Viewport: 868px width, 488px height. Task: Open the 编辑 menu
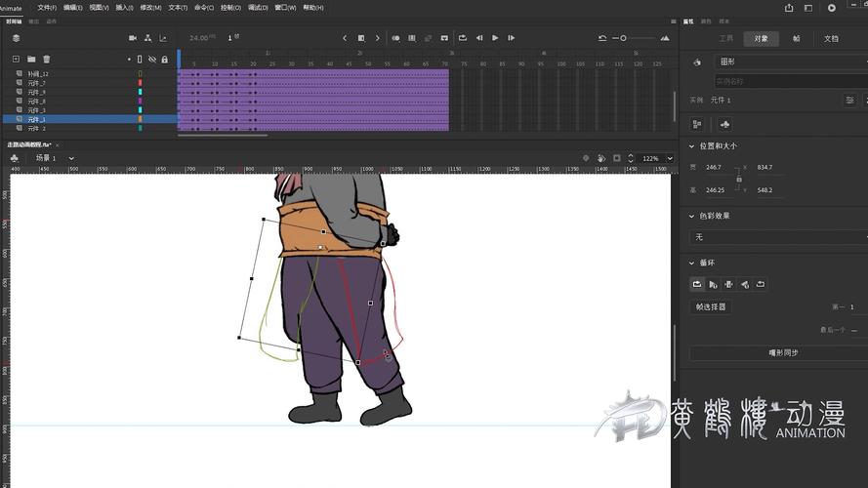73,8
